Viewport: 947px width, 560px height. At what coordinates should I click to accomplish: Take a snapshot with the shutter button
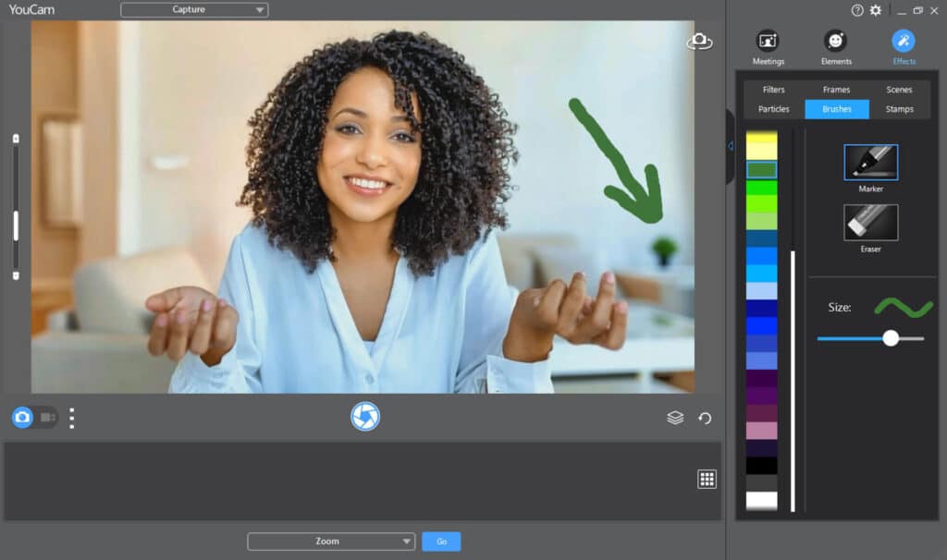click(x=365, y=417)
